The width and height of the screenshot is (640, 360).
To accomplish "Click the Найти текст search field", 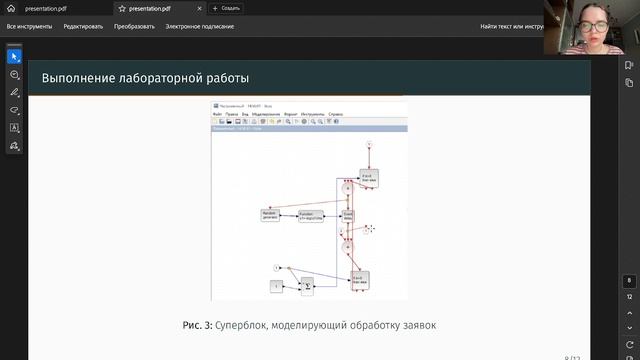I will point(511,27).
